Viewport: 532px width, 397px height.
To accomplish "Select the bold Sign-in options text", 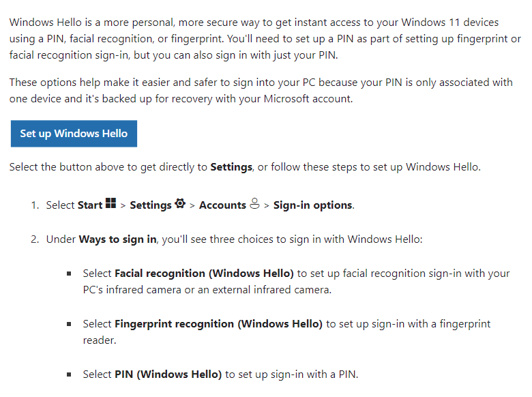I will (312, 205).
